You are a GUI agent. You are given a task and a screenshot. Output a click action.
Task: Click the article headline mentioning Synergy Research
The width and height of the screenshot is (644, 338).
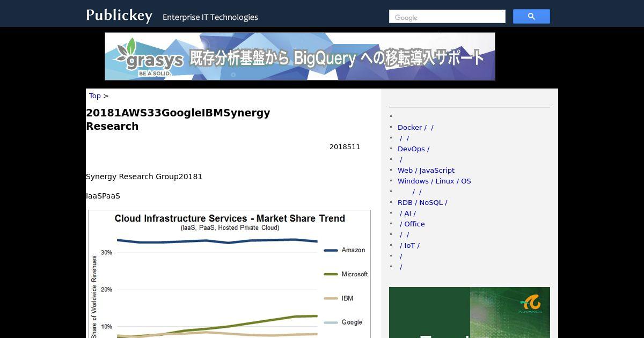178,120
